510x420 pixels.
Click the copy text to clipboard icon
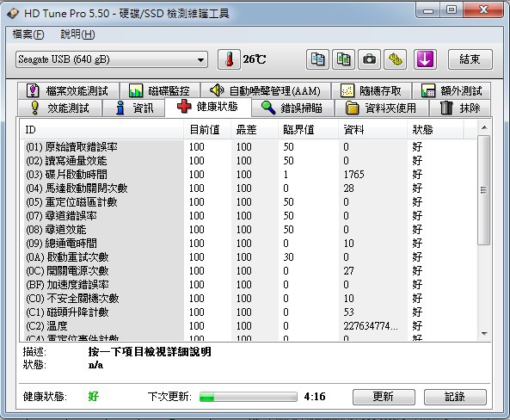click(x=317, y=59)
